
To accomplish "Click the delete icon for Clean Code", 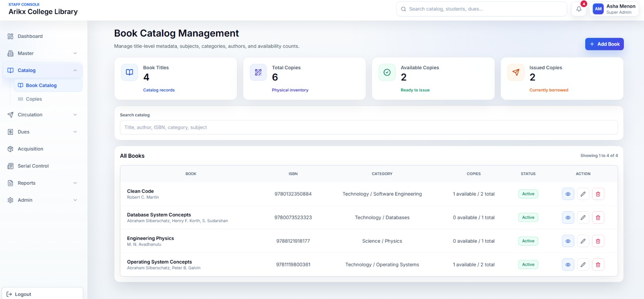I will coord(598,194).
